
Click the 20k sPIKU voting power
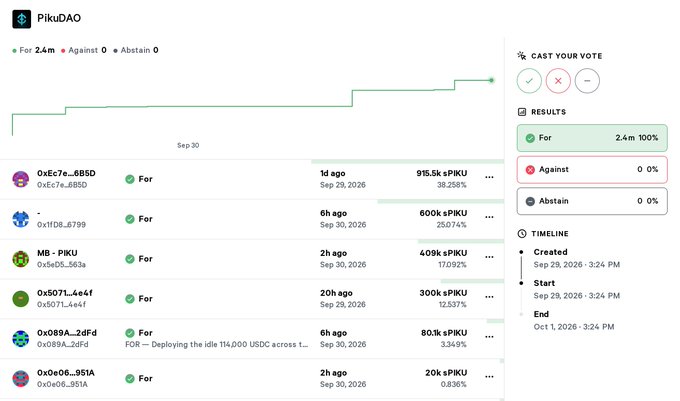[446, 373]
